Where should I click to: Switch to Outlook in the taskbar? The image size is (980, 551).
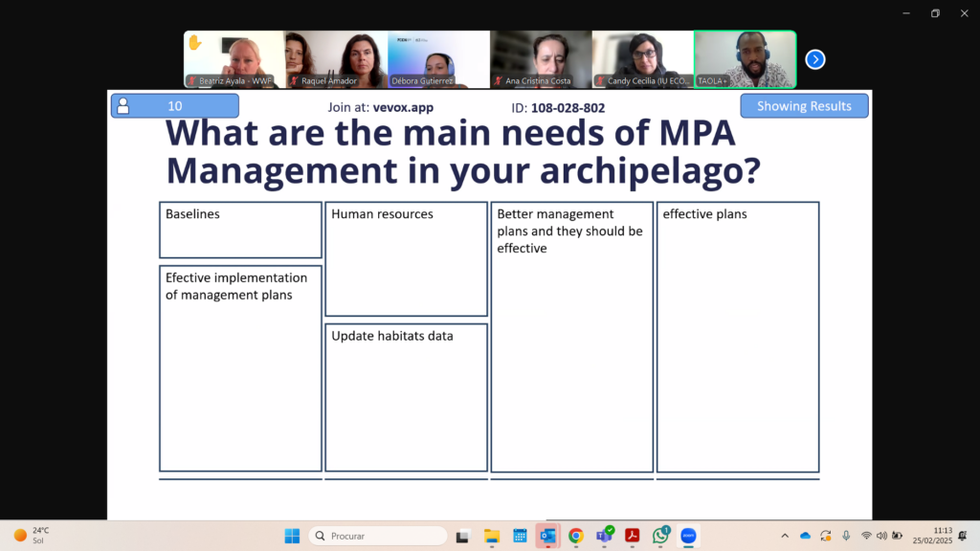point(547,536)
